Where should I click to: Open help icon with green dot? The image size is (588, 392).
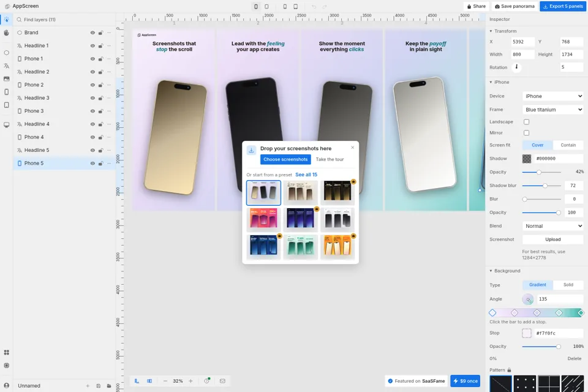click(x=206, y=381)
